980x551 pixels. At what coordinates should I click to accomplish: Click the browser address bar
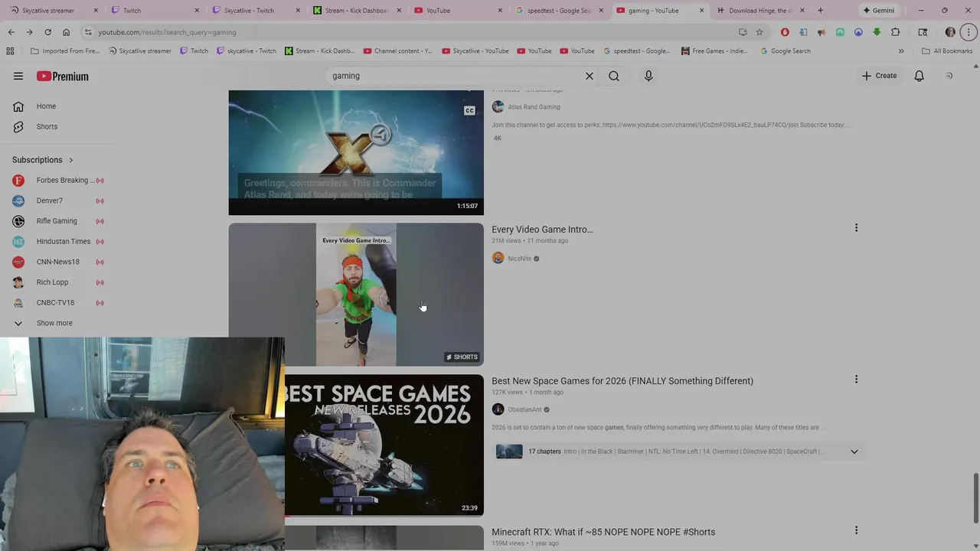click(x=413, y=32)
